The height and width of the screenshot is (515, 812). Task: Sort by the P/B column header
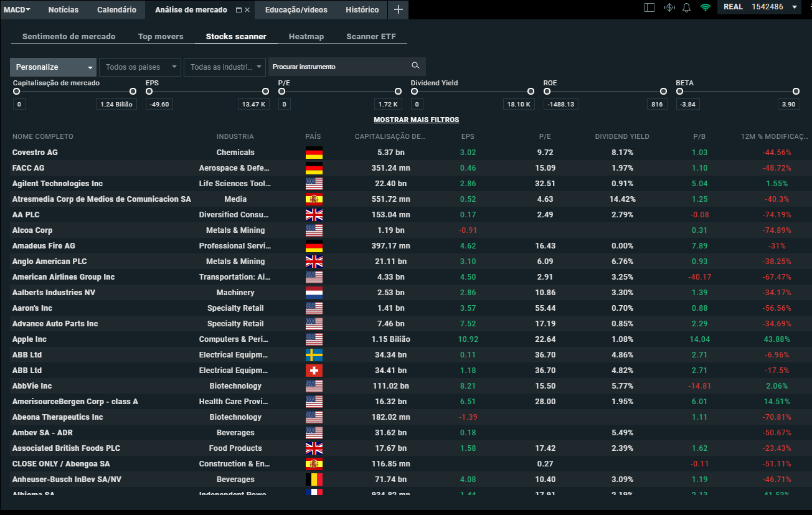pos(699,136)
